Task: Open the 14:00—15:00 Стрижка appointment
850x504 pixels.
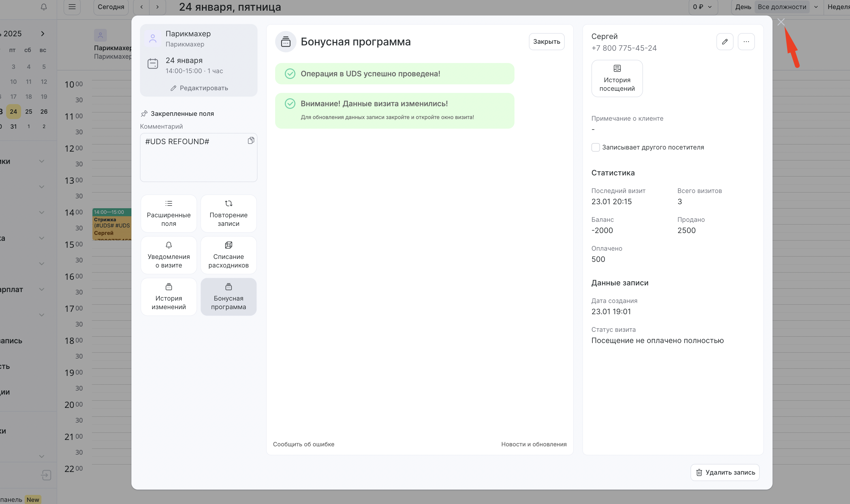Action: [112, 224]
